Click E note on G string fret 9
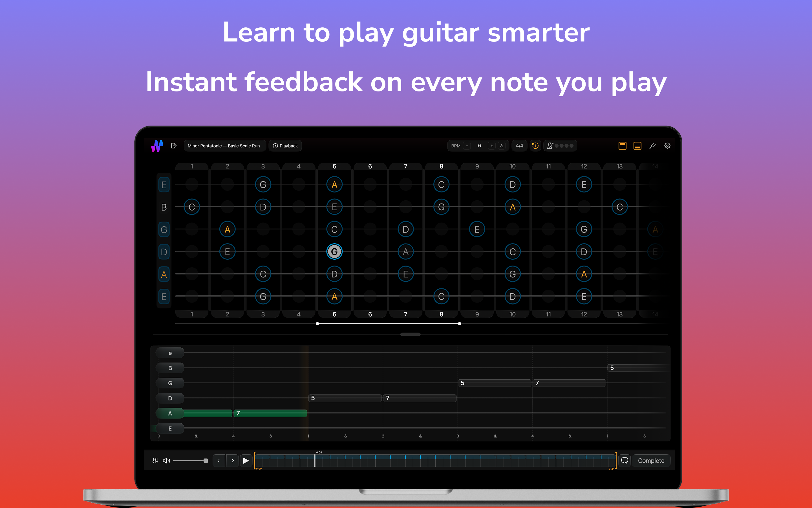Viewport: 812px width, 508px height. pos(477,229)
